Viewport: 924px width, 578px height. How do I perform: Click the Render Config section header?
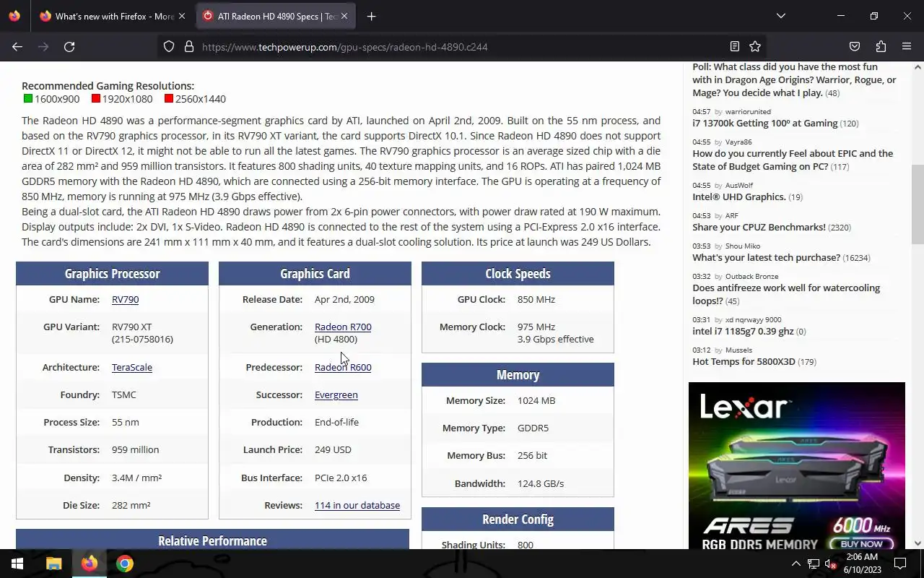point(518,519)
